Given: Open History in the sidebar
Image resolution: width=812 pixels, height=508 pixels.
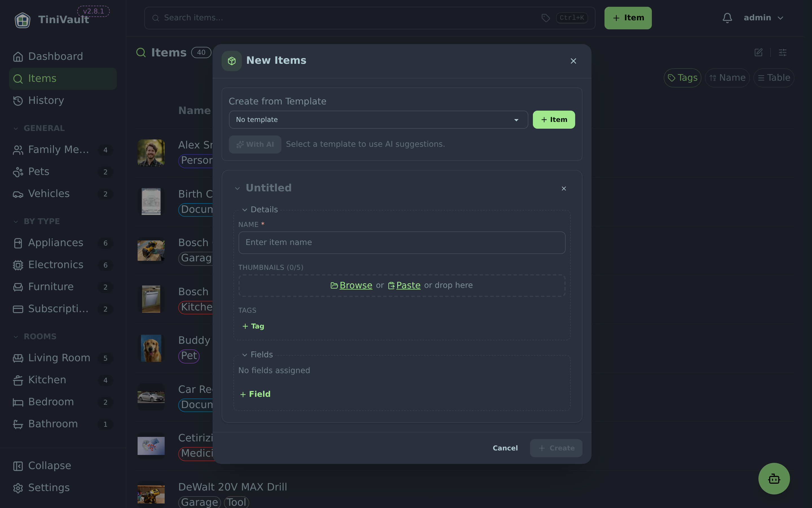Looking at the screenshot, I should click(x=63, y=100).
